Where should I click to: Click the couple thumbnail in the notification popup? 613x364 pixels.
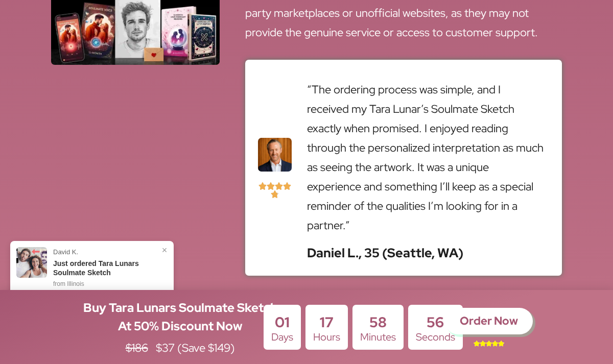tap(32, 262)
